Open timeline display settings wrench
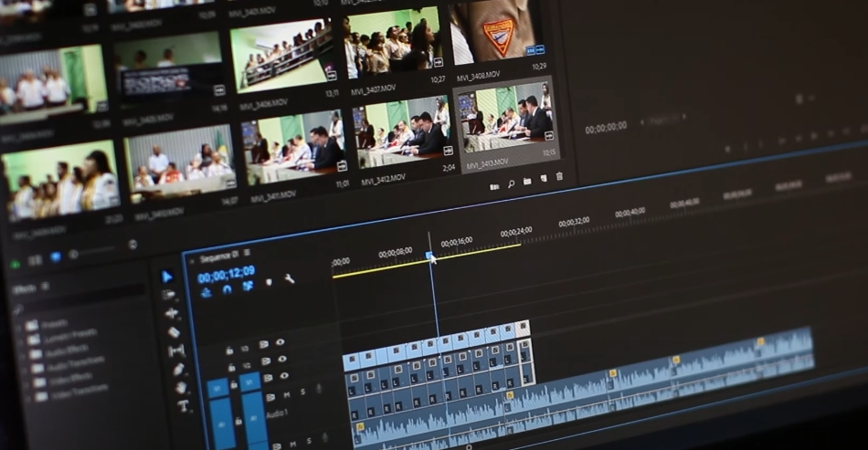This screenshot has width=868, height=450. click(289, 278)
